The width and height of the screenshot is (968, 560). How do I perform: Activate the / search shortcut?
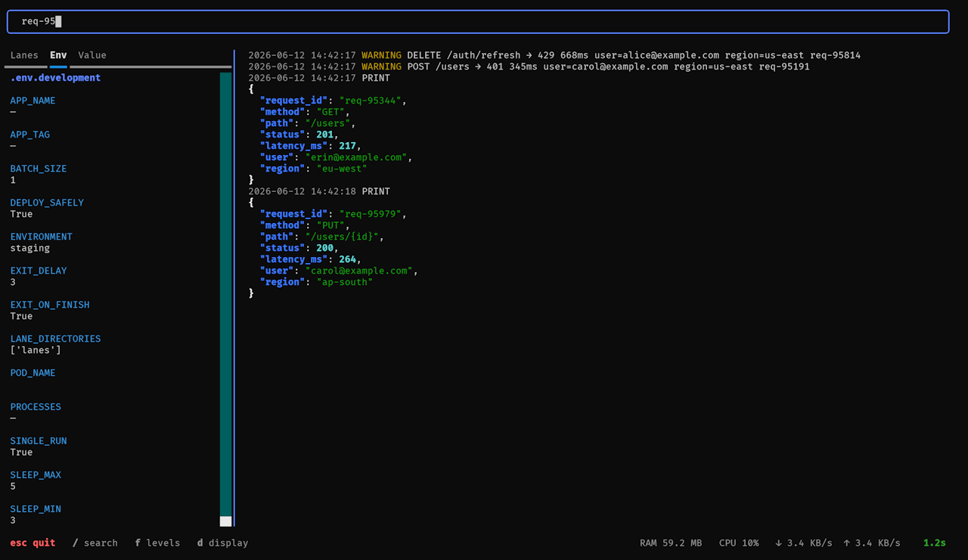pyautogui.click(x=95, y=543)
